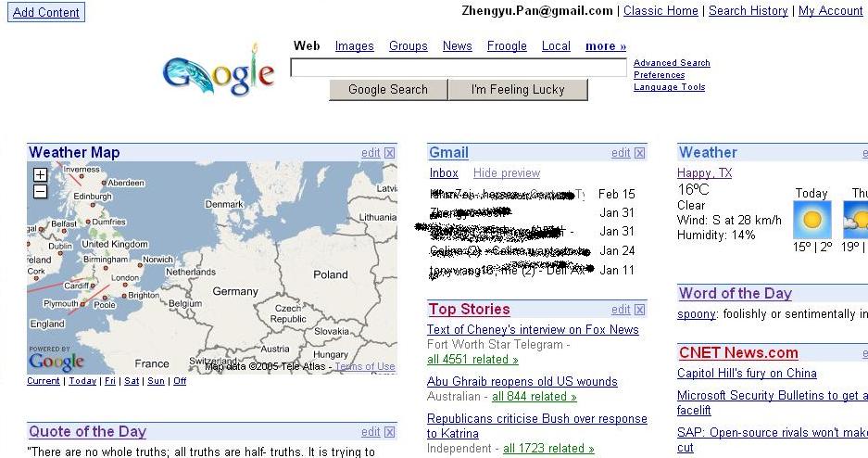Read Capitol Hill's fury on China
Viewport: 868px width, 458px height.
(x=747, y=374)
